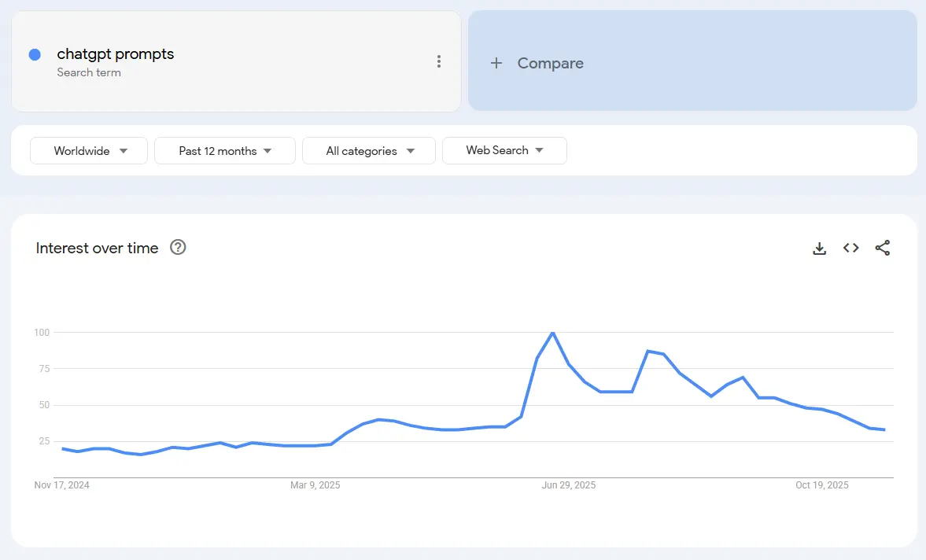Screen dimensions: 926x560
Task: Open the Web Search type dropdown
Action: (504, 151)
